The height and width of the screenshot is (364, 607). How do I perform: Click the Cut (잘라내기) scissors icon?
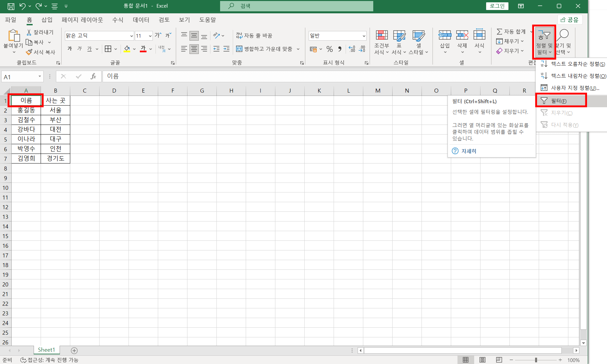click(29, 32)
